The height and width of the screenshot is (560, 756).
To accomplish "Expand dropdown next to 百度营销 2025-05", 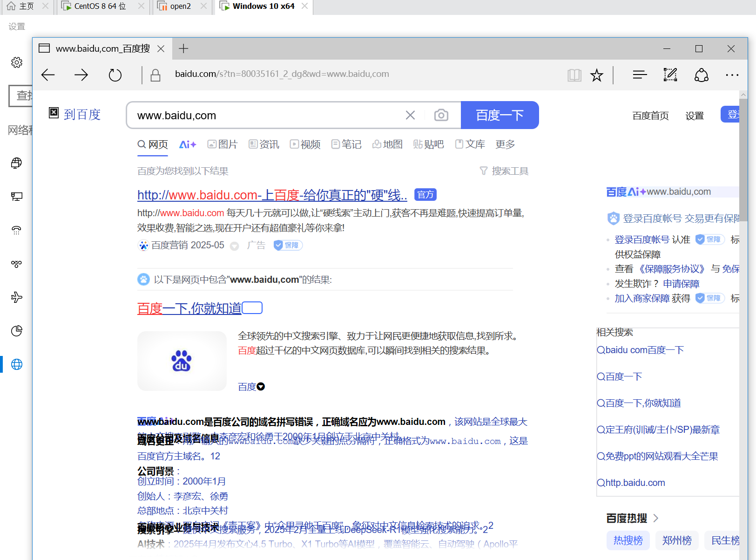I will click(235, 246).
